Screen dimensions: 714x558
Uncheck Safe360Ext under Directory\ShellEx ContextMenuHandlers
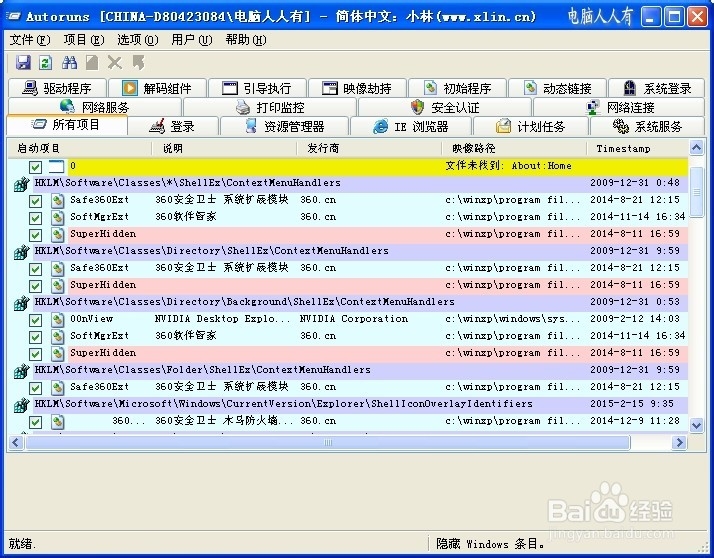36,269
